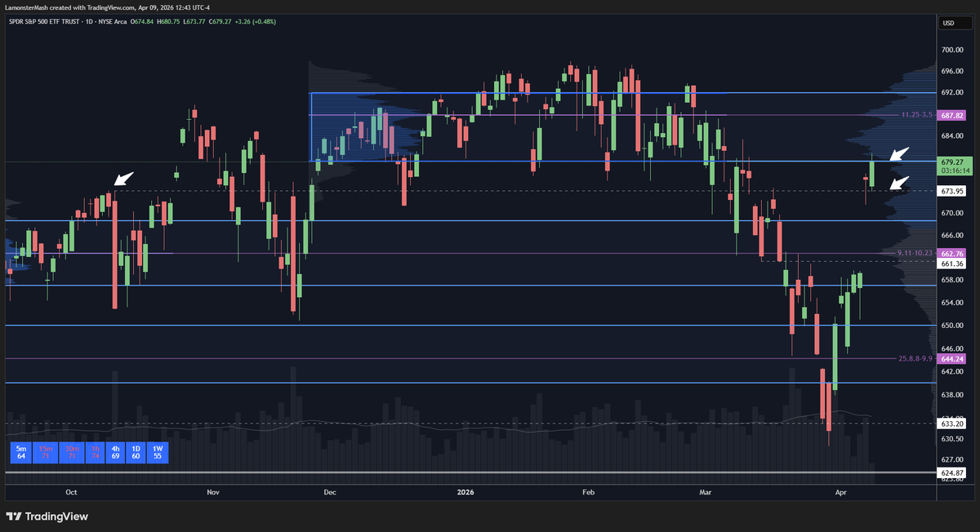The image size is (980, 532).
Task: Click the Apr label on time axis
Action: pyautogui.click(x=841, y=493)
